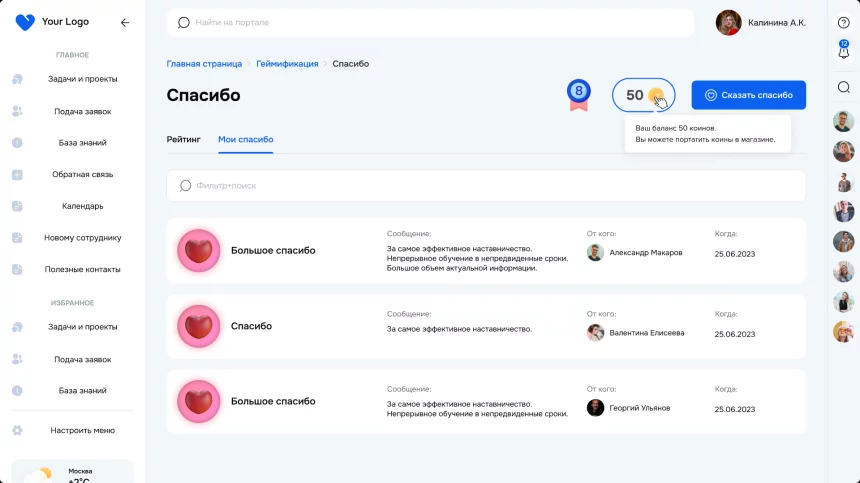Click the help question mark icon
This screenshot has height=483, width=860.
coord(843,22)
